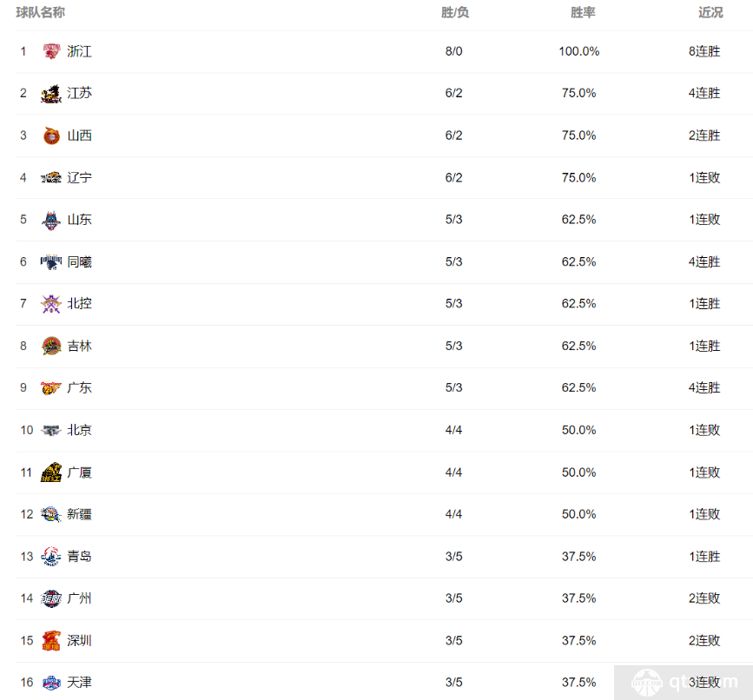Click the 广厦 team logo icon
Viewport: 753px width, 700px height.
coord(51,472)
